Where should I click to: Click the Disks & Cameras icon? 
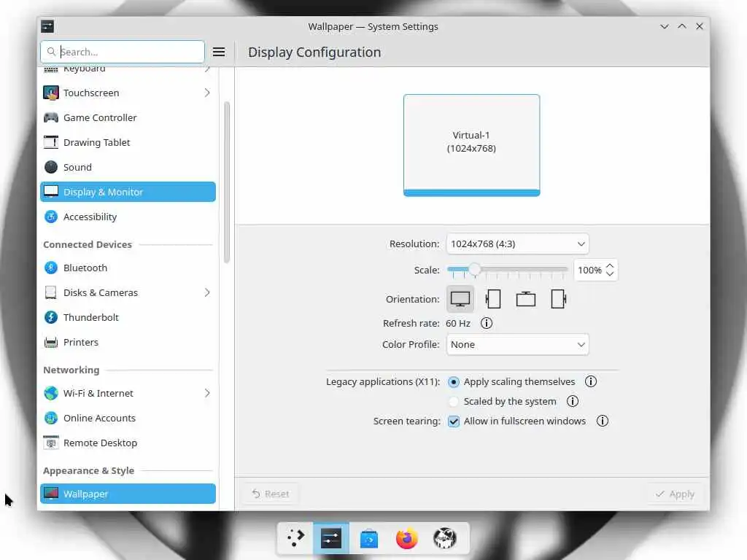(51, 292)
